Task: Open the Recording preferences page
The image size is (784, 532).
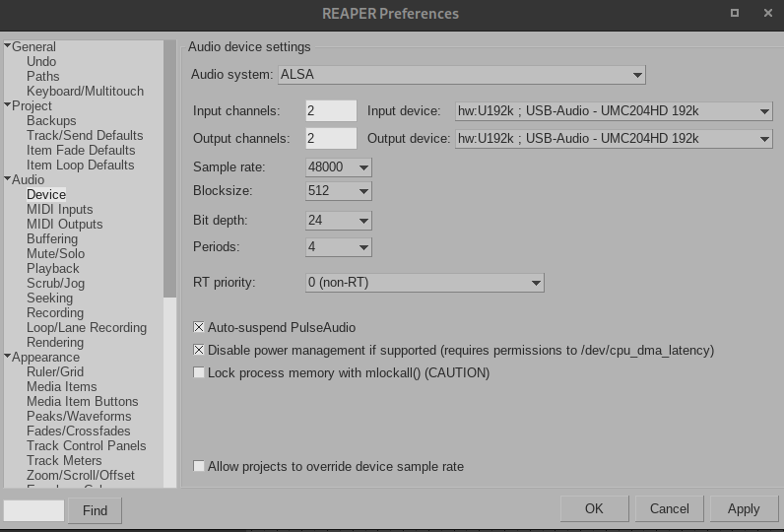Action: click(x=55, y=312)
